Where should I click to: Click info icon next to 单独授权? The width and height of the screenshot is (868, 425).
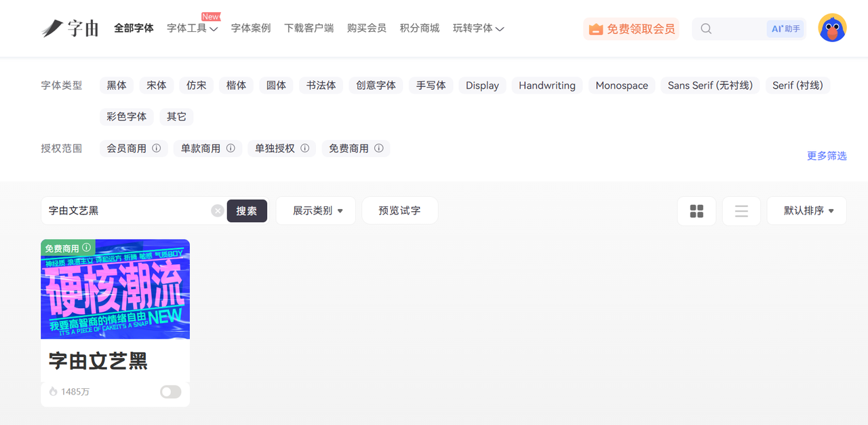point(305,148)
